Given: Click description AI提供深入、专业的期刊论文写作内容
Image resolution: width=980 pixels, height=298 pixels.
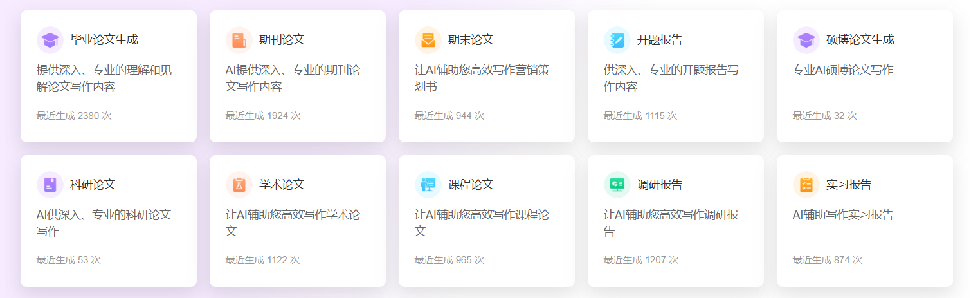Looking at the screenshot, I should 293,79.
